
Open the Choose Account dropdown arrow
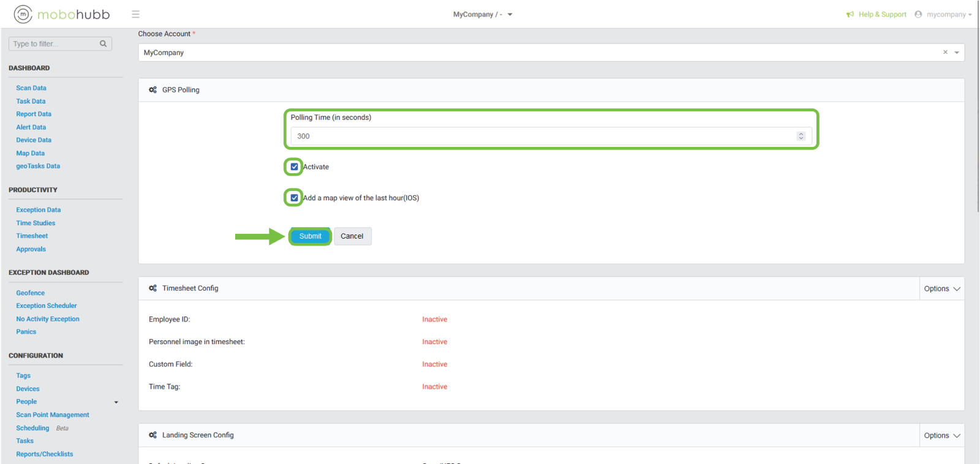[x=957, y=53]
